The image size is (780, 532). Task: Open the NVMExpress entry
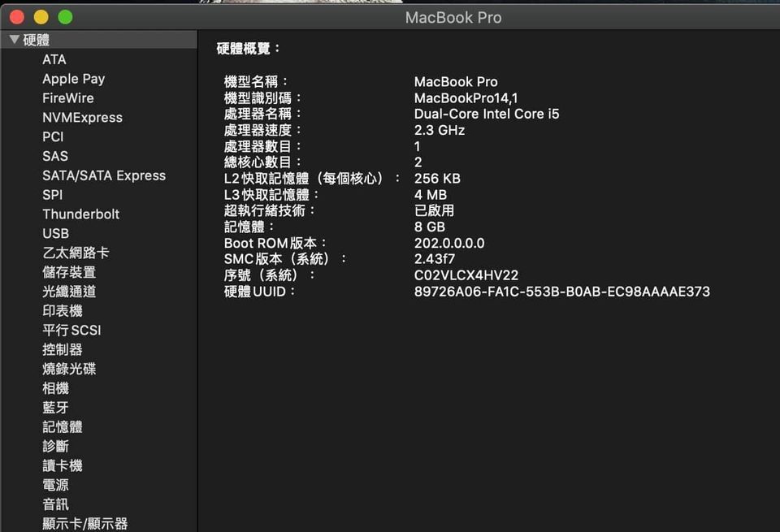point(83,117)
